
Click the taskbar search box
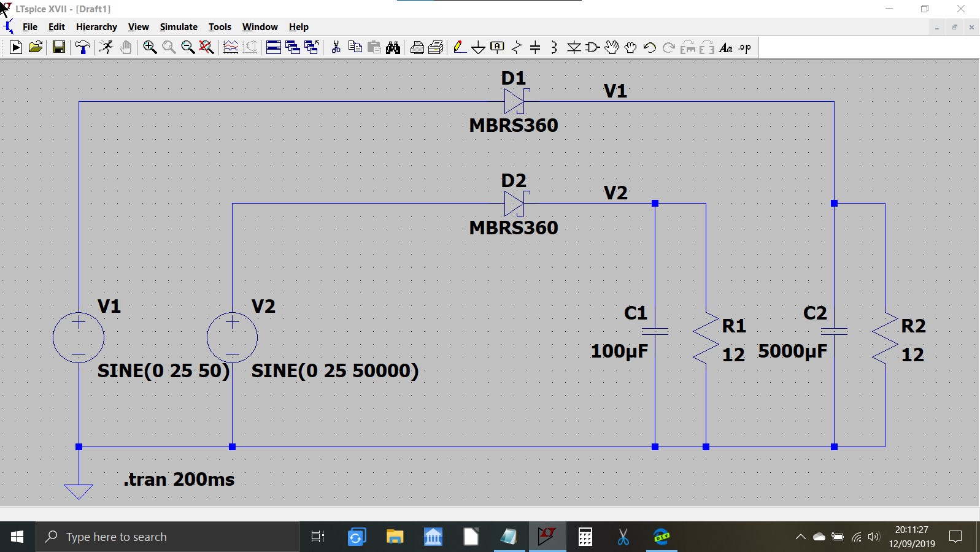click(168, 537)
